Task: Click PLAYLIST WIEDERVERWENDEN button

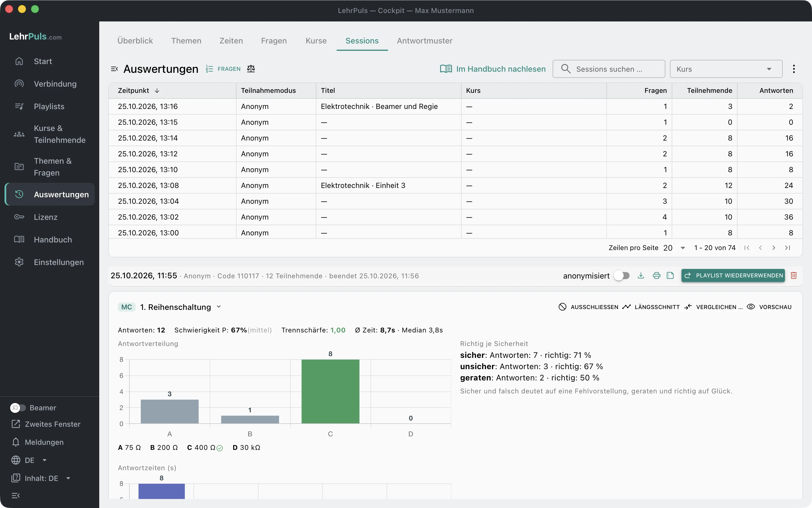Action: pyautogui.click(x=733, y=275)
